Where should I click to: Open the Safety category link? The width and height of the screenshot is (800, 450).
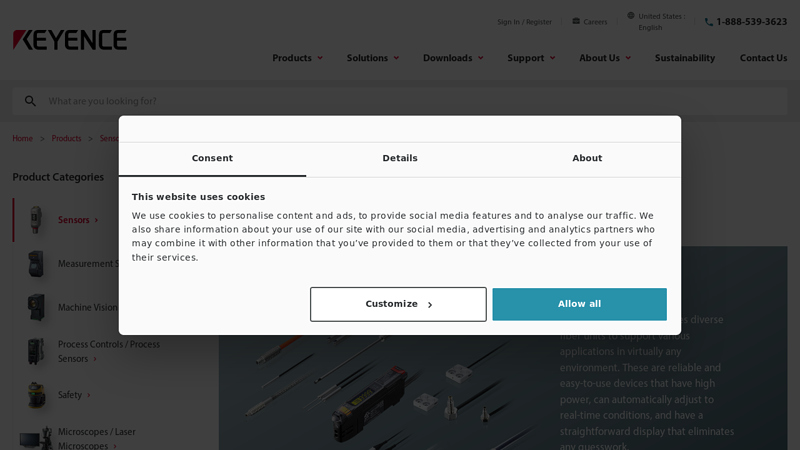(x=70, y=395)
